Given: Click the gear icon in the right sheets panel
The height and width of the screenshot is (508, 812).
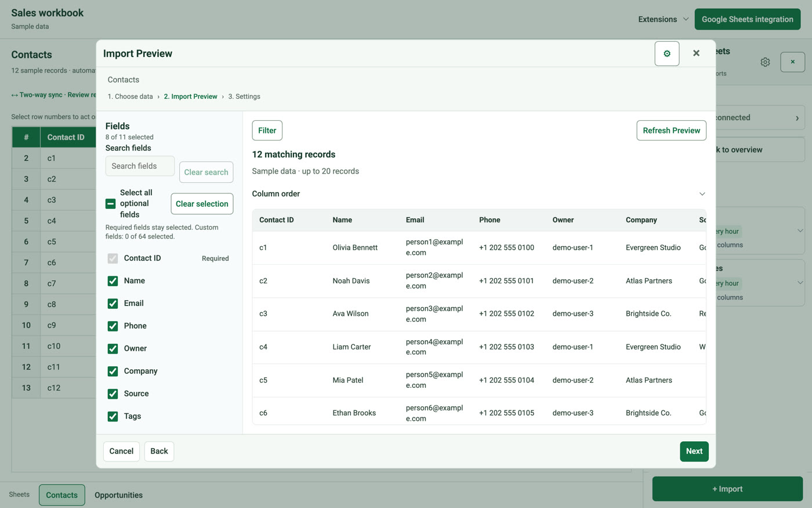Looking at the screenshot, I should point(765,62).
